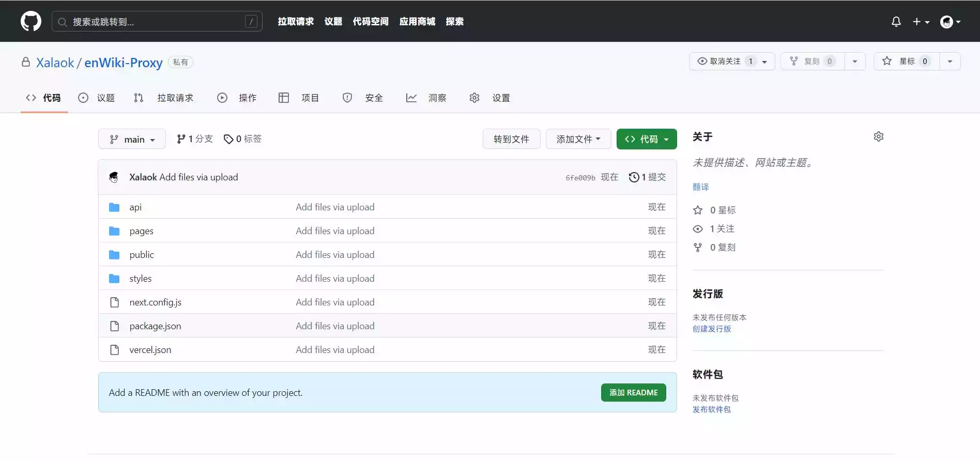Open user avatar account menu
Viewport: 980px width, 461px height.
[950, 22]
